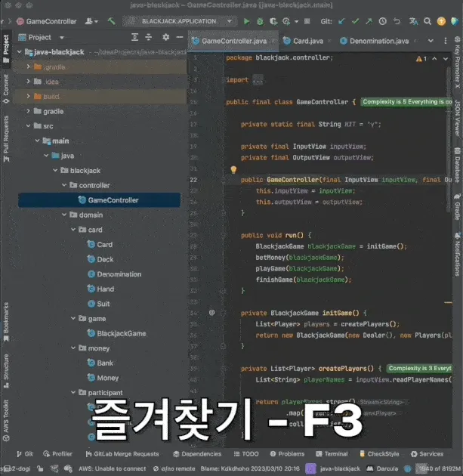The height and width of the screenshot is (476, 463).
Task: Collapse the money package
Action: click(73, 348)
